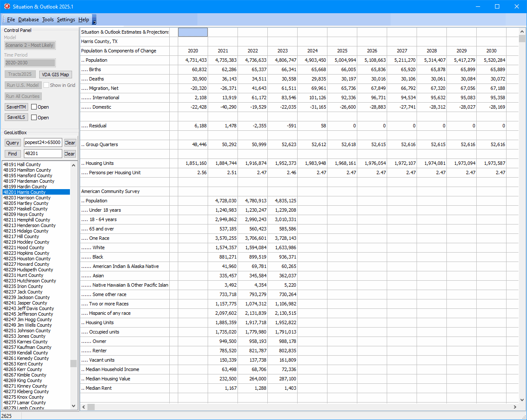Click the Median Household Income row label
Viewport: 527px width, 420px height.
tap(125, 369)
